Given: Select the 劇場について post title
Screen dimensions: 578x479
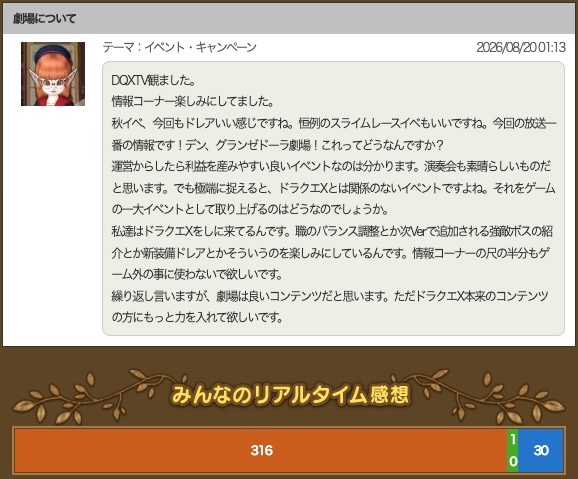Looking at the screenshot, I should [45, 18].
